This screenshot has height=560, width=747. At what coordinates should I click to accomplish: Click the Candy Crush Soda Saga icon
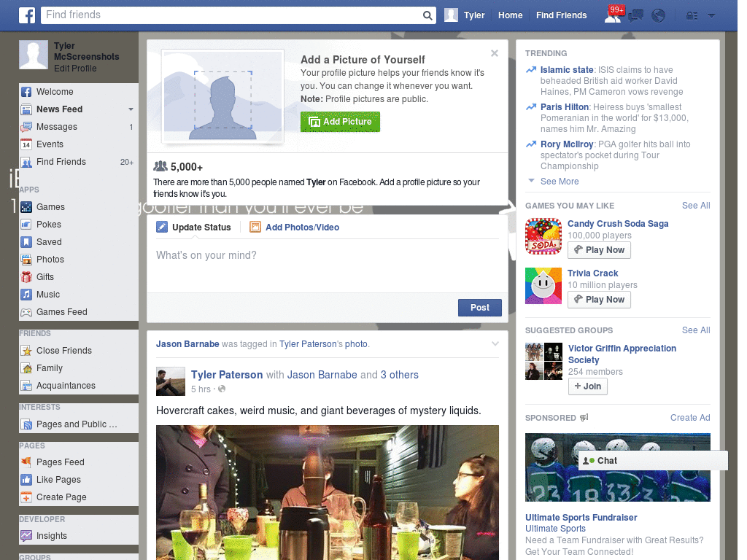tap(543, 236)
